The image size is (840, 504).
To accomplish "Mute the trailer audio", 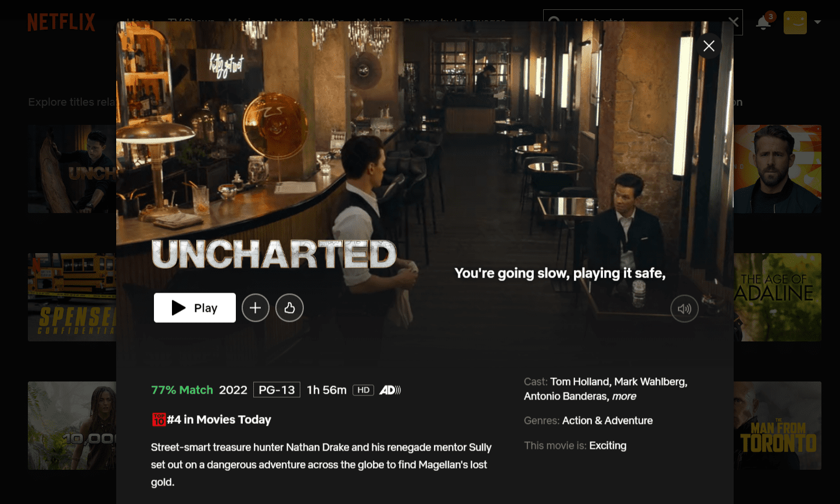I will (684, 309).
